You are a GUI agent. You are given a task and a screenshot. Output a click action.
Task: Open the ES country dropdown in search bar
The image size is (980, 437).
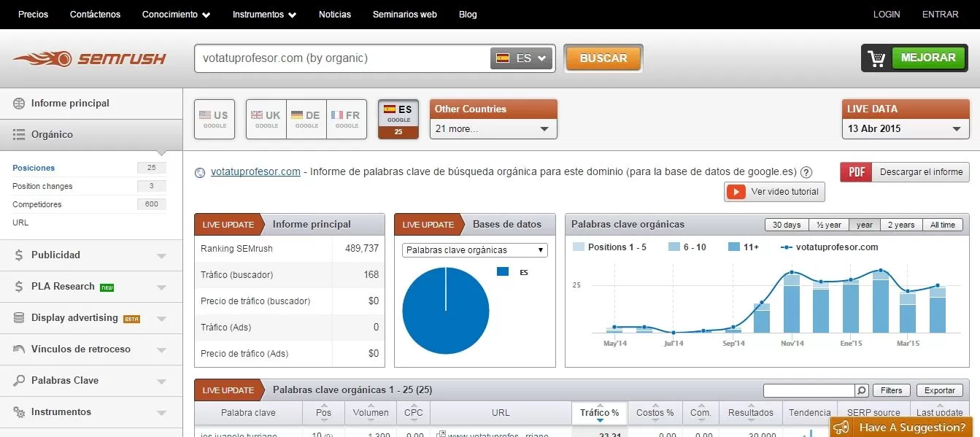[x=521, y=58]
